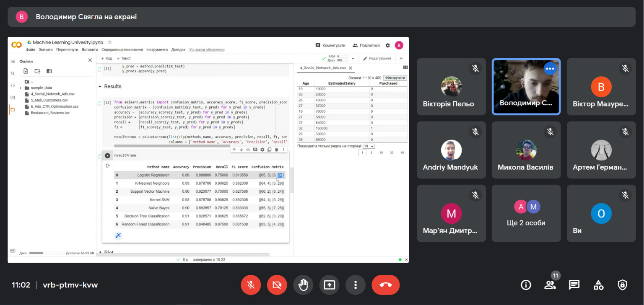Image resolution: width=644 pixels, height=305 pixels.
Task: Open the in-call chat panel
Action: tap(574, 285)
